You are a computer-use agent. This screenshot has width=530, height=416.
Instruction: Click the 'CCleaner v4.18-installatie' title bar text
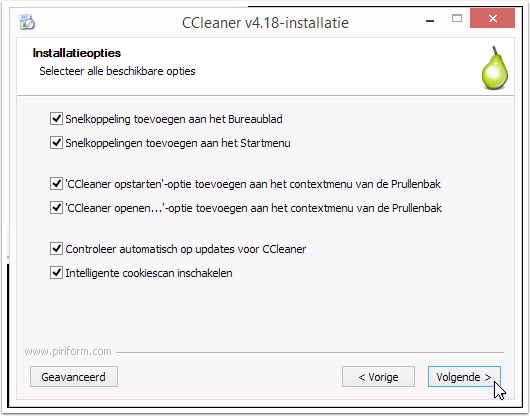(x=265, y=23)
